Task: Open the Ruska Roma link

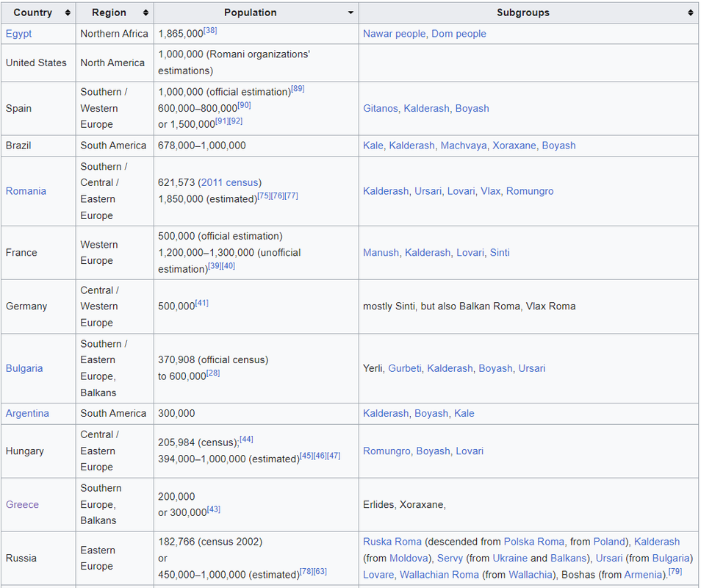Action: pyautogui.click(x=392, y=542)
